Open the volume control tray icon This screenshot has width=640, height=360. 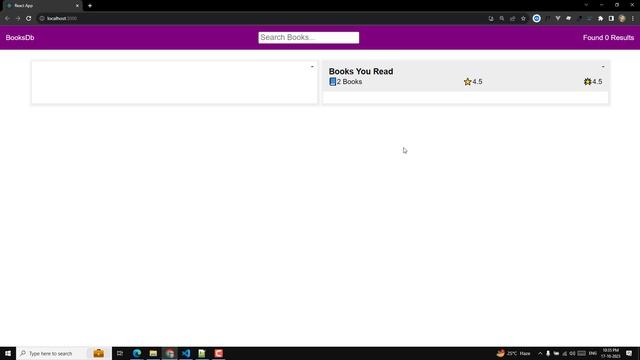point(572,353)
